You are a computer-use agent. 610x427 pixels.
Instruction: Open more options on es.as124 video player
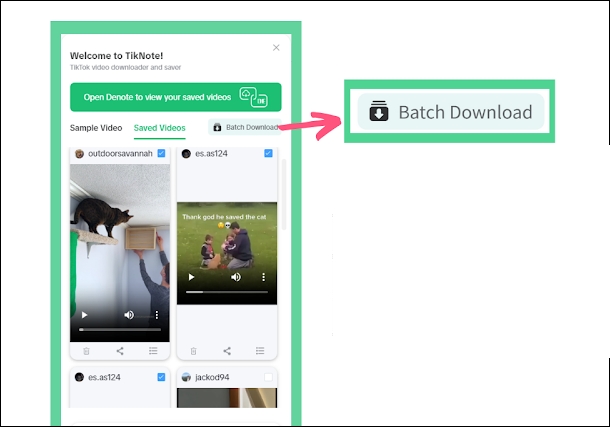tap(265, 277)
